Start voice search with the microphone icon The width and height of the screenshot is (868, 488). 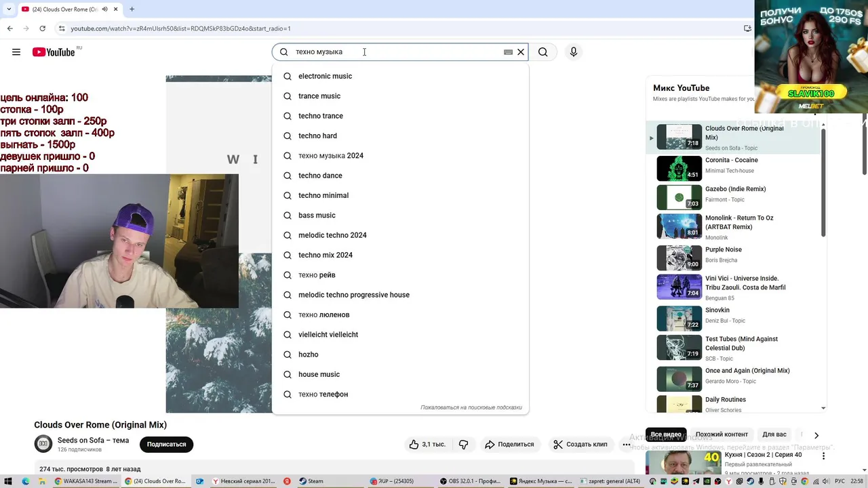574,52
